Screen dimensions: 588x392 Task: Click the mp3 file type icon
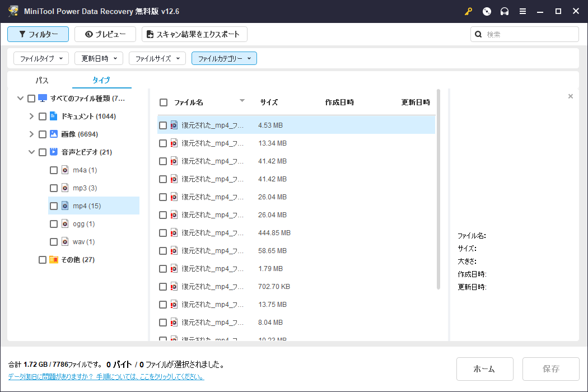(65, 188)
